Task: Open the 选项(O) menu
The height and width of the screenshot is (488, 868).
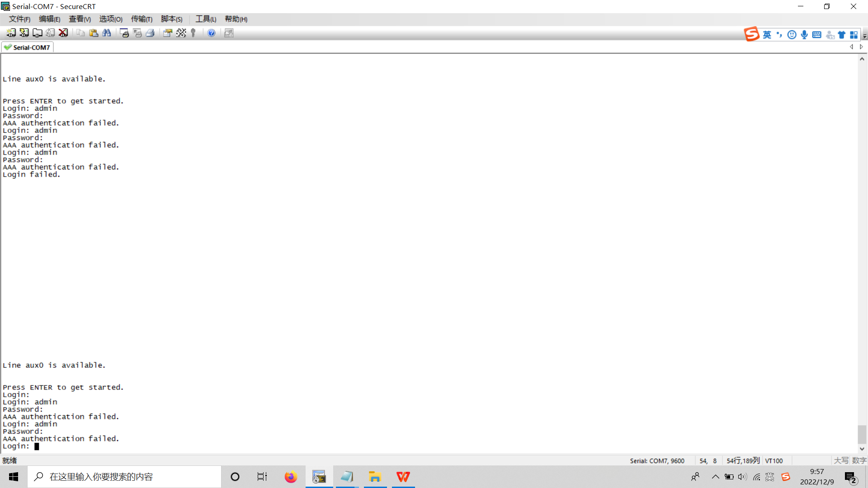Action: pos(111,19)
